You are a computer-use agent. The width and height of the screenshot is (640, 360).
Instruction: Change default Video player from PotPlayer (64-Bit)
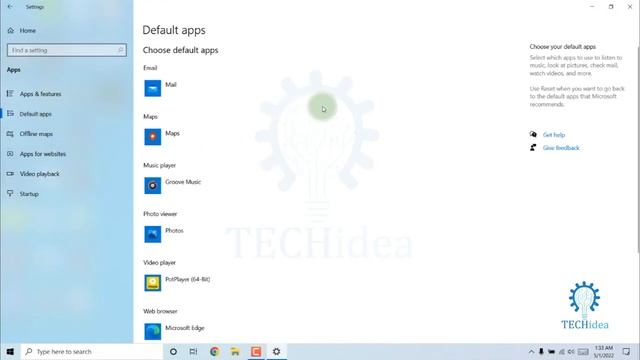coord(177,282)
